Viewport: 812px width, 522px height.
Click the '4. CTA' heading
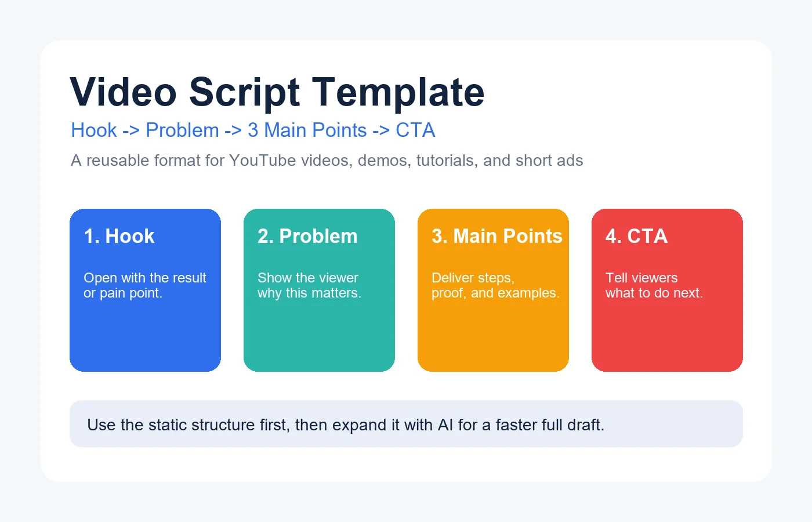636,237
